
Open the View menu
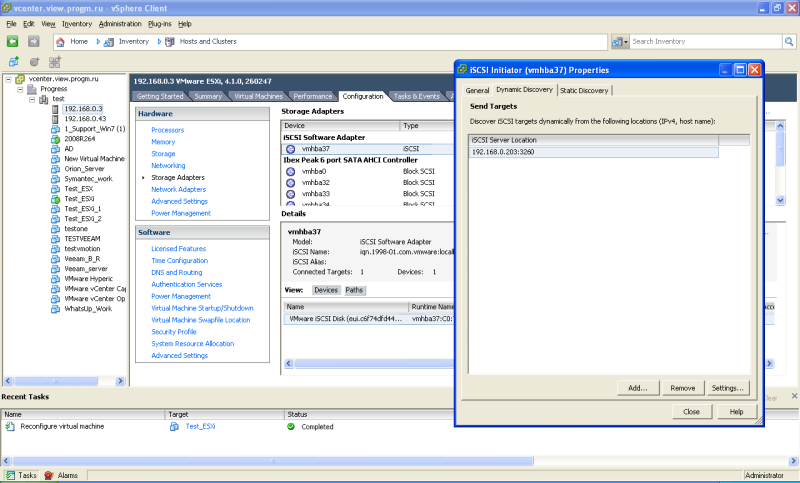click(x=48, y=24)
